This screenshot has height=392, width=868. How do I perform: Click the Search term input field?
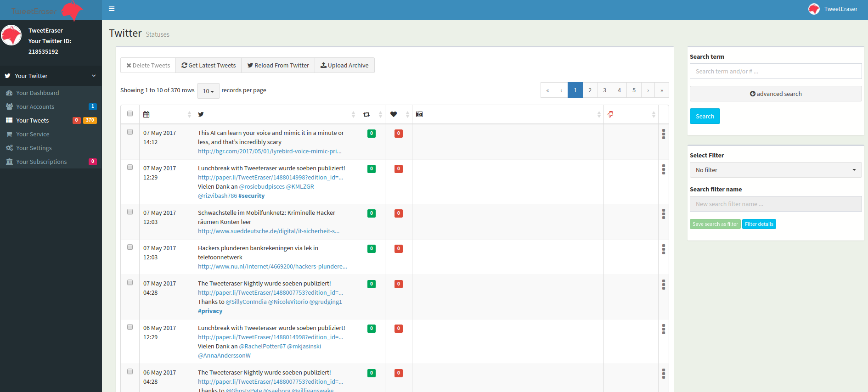[775, 71]
